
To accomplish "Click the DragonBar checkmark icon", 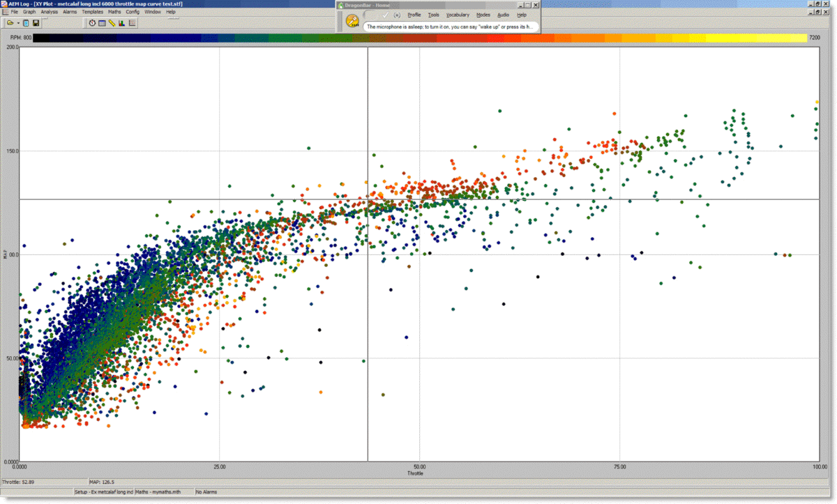I will (x=385, y=15).
